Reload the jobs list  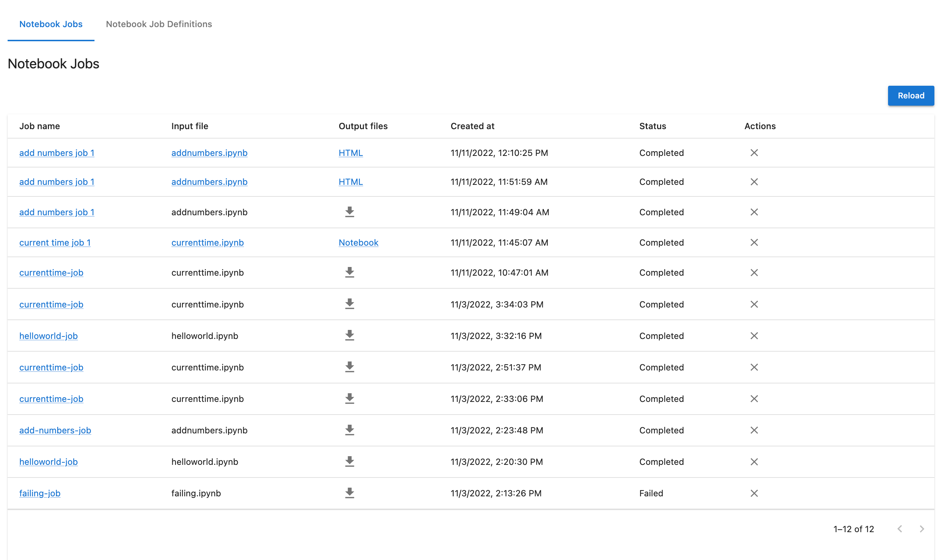[x=911, y=96]
